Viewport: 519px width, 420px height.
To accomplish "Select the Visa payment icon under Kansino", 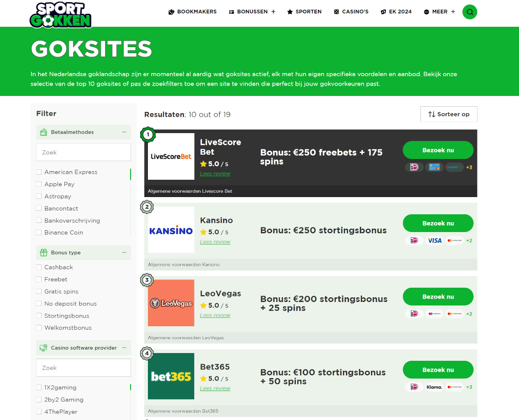I will [434, 240].
